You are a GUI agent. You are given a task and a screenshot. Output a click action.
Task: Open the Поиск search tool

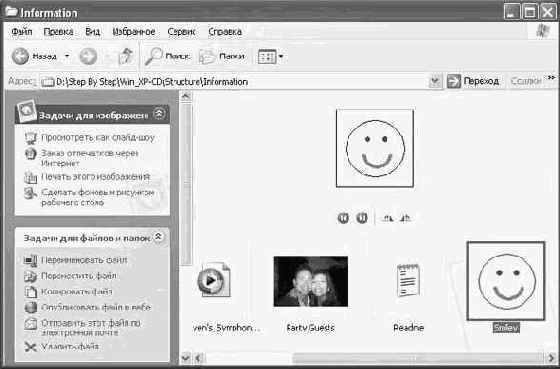coord(167,56)
